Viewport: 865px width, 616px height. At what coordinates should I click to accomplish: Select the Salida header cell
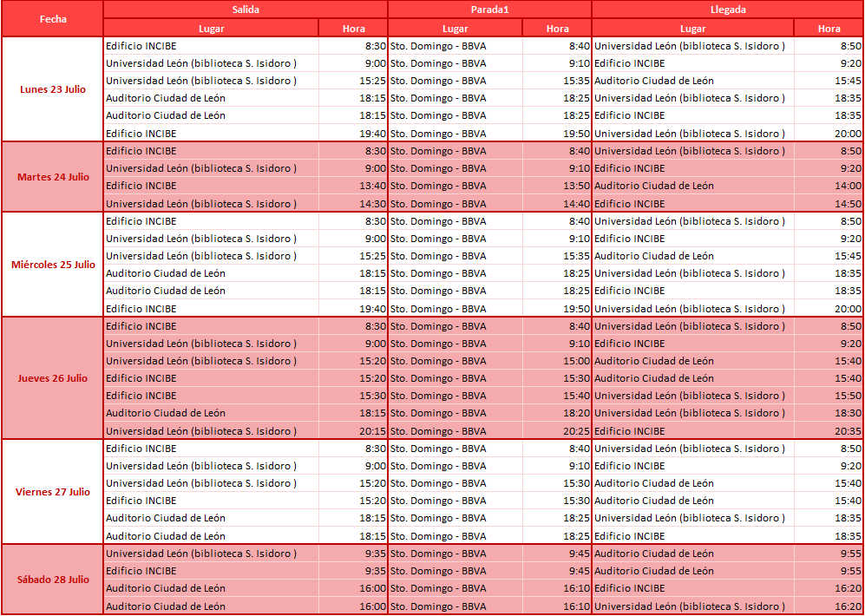246,10
